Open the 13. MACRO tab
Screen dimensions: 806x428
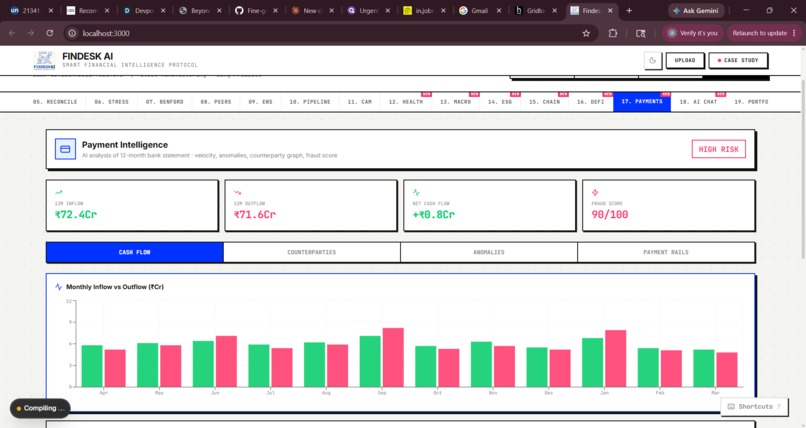455,102
